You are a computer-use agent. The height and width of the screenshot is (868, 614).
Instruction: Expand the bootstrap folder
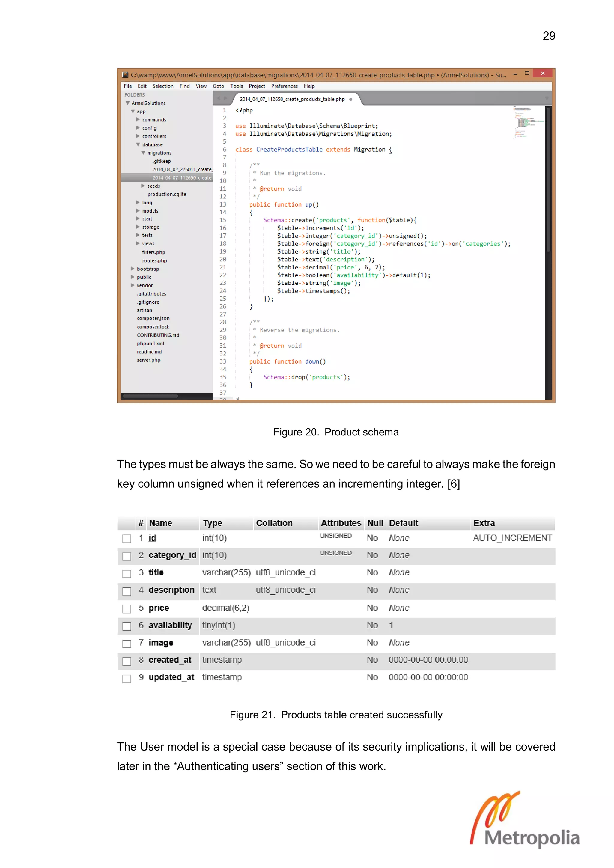coord(133,269)
